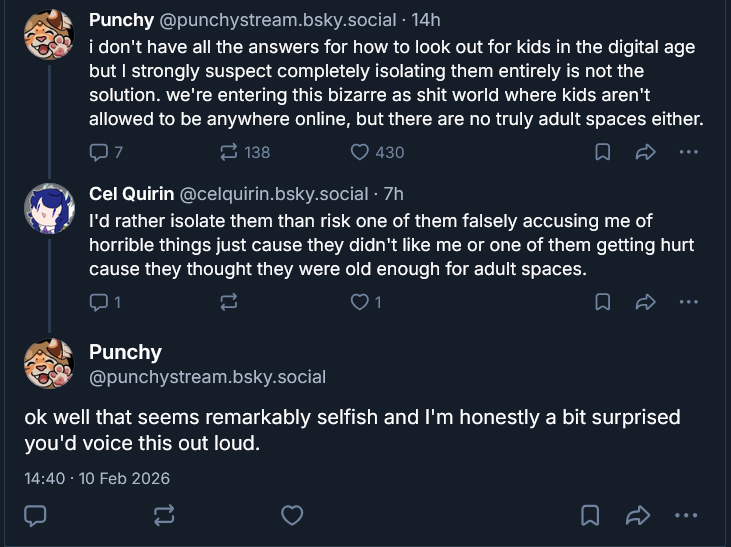Like the main post about remarkably selfish

pos(292,515)
